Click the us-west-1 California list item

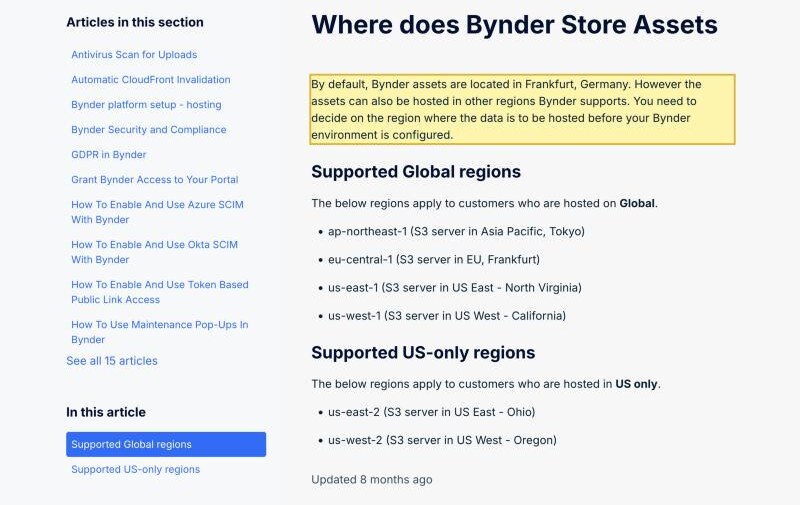(447, 316)
